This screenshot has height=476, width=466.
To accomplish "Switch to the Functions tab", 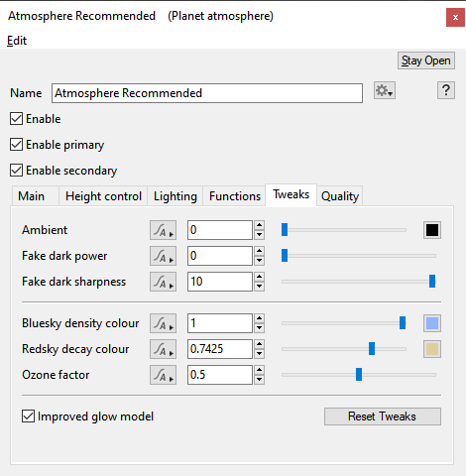I will (235, 196).
